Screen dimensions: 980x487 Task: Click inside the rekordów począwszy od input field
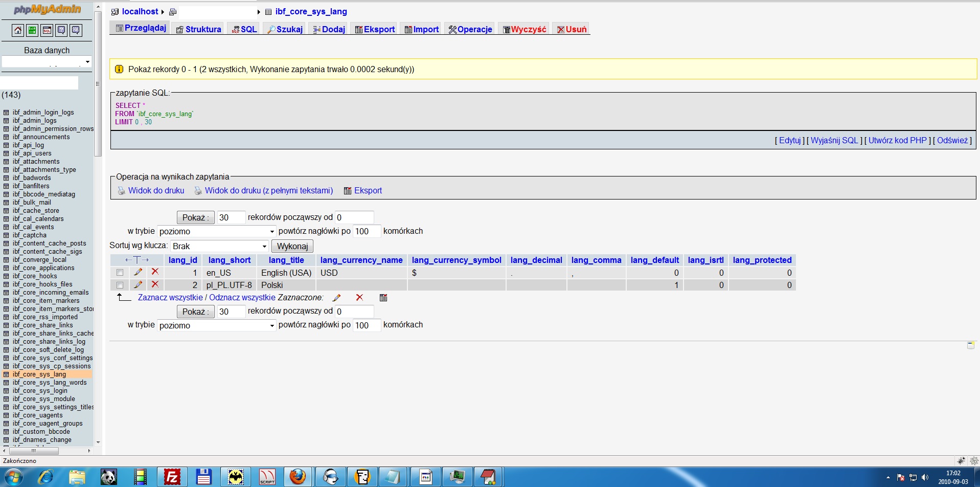[354, 217]
